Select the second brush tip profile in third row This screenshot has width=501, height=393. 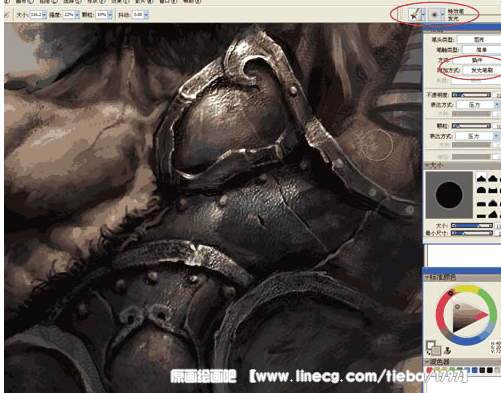coord(493,203)
